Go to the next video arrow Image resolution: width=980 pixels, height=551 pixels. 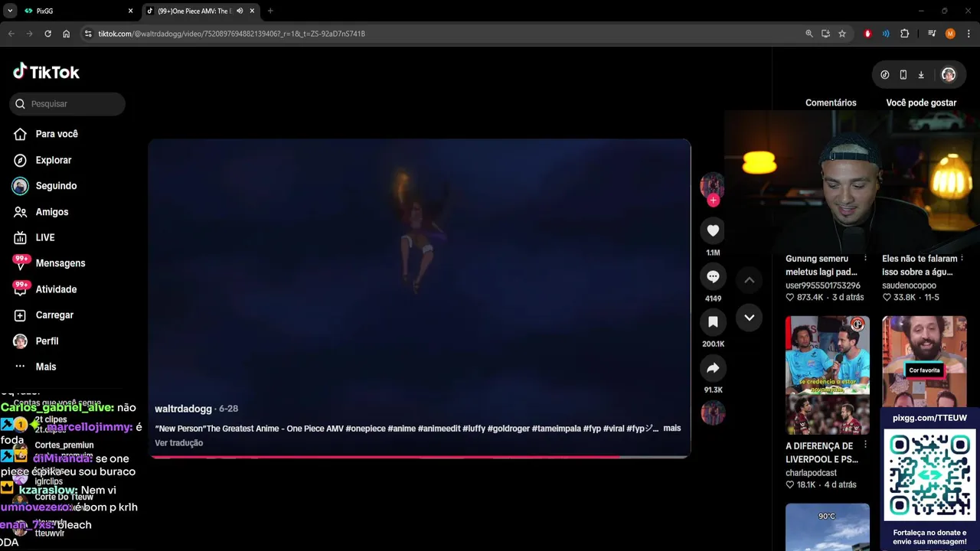coord(750,318)
